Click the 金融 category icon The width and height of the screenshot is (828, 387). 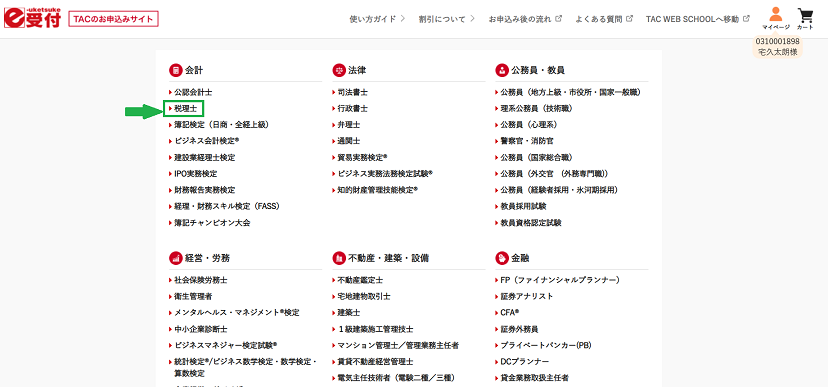[502, 258]
